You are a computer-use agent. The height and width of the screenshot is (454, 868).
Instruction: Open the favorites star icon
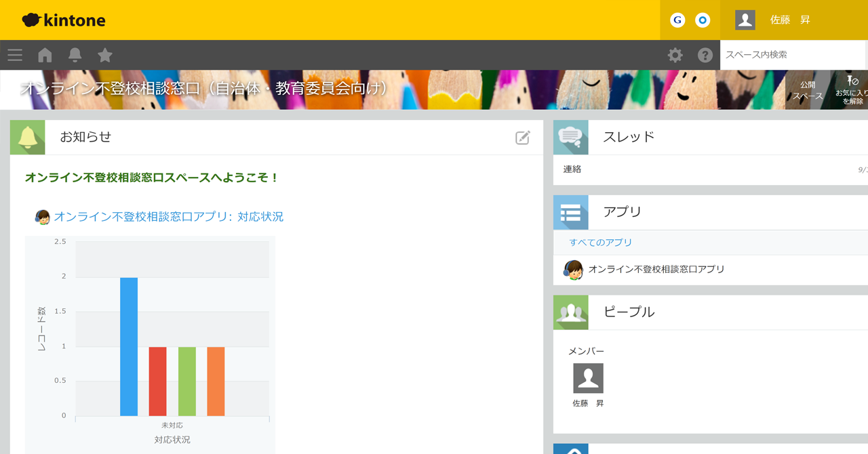click(x=105, y=55)
